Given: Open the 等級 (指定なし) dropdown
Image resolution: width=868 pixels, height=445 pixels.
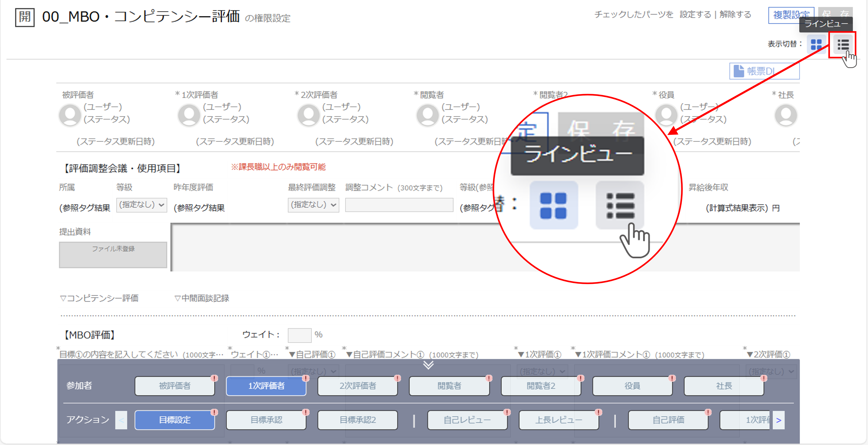Looking at the screenshot, I should [x=141, y=205].
